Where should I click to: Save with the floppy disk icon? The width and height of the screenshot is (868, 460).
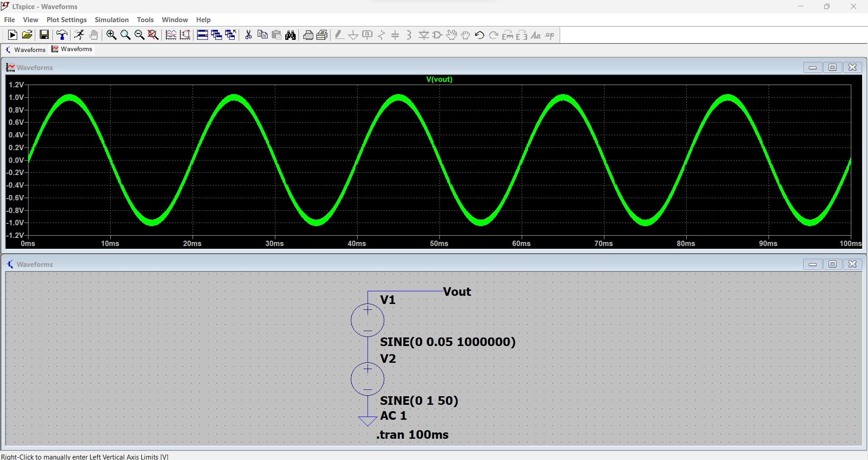(x=44, y=35)
